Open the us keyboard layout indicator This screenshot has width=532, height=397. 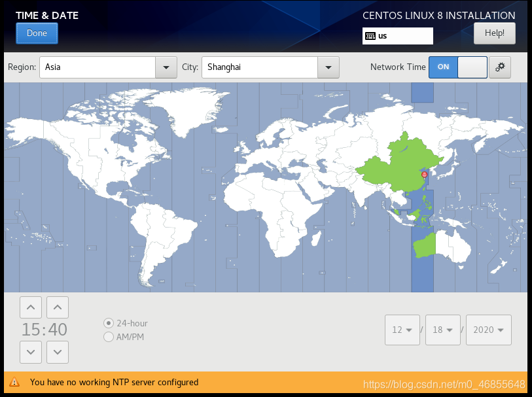(x=398, y=36)
